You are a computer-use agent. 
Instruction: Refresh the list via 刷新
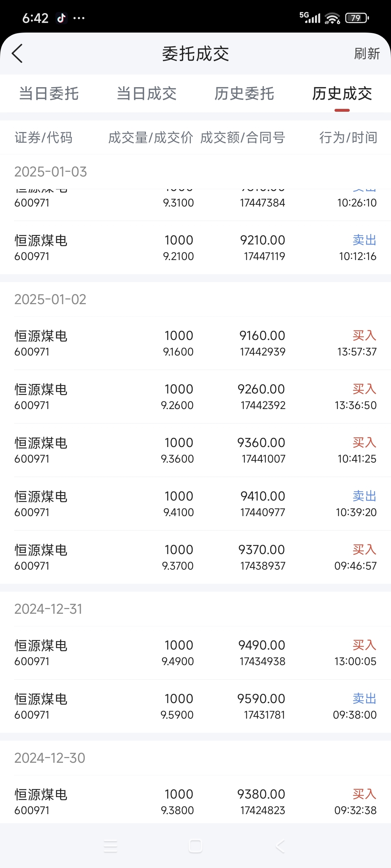[367, 54]
